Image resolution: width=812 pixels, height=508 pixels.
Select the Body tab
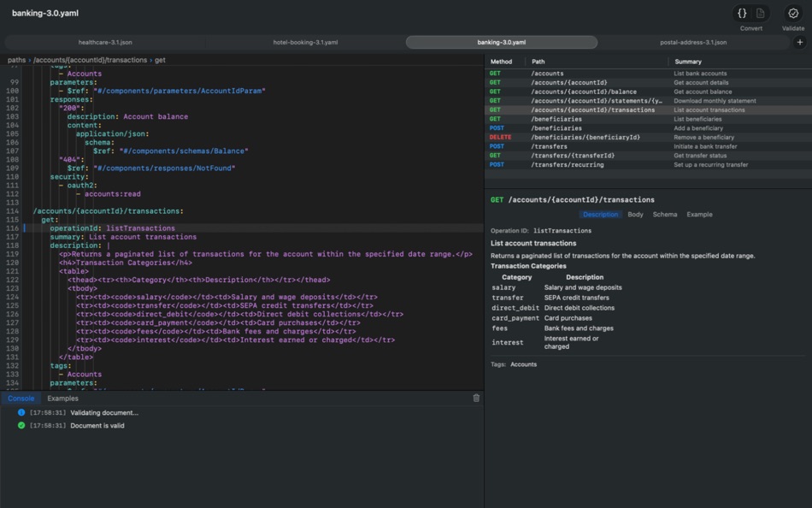[636, 215]
